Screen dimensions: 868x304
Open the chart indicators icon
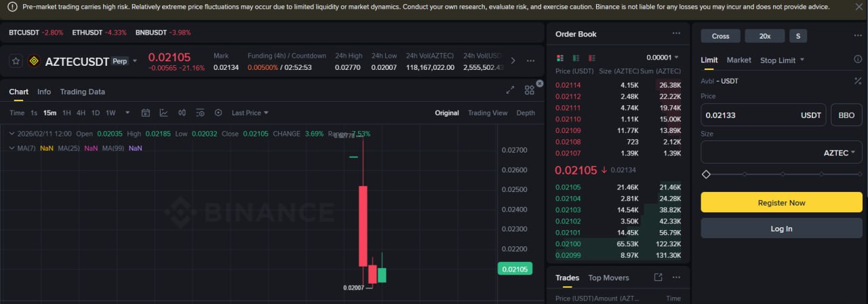tap(163, 113)
